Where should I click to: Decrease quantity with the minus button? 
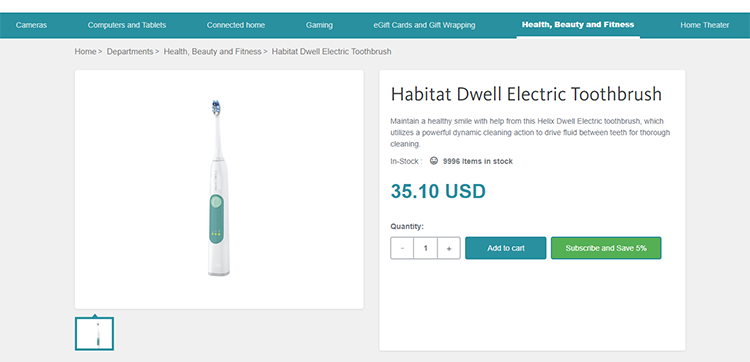(402, 248)
